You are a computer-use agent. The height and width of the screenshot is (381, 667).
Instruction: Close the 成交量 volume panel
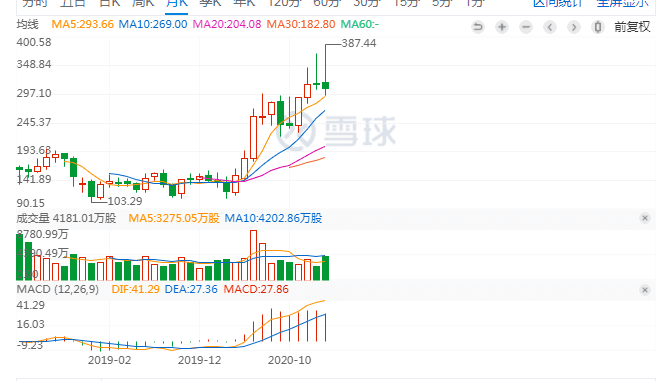(645, 218)
